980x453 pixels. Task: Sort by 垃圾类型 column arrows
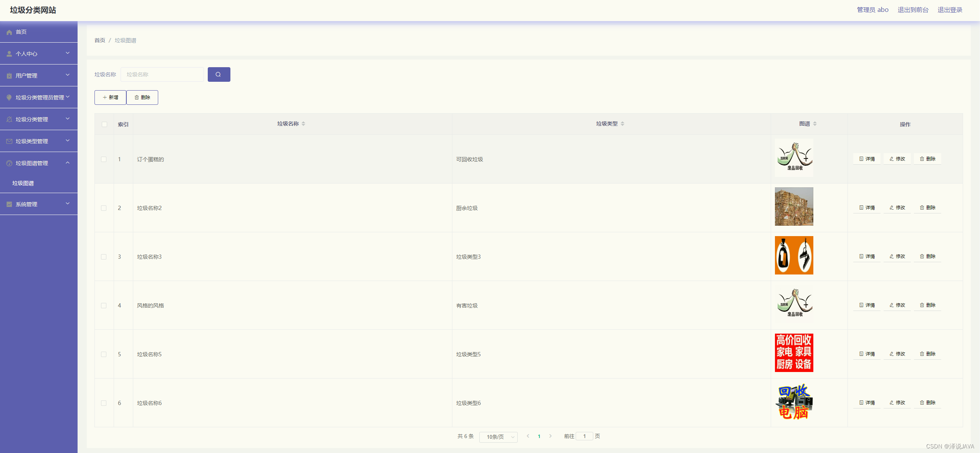pos(622,124)
